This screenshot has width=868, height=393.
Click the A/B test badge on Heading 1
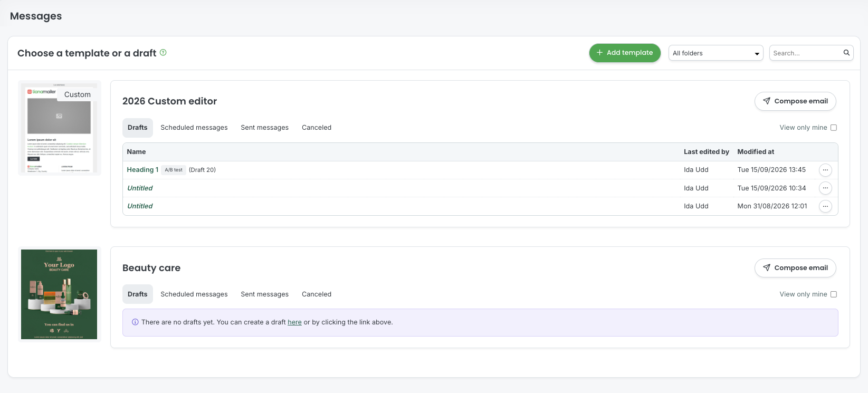(x=174, y=170)
